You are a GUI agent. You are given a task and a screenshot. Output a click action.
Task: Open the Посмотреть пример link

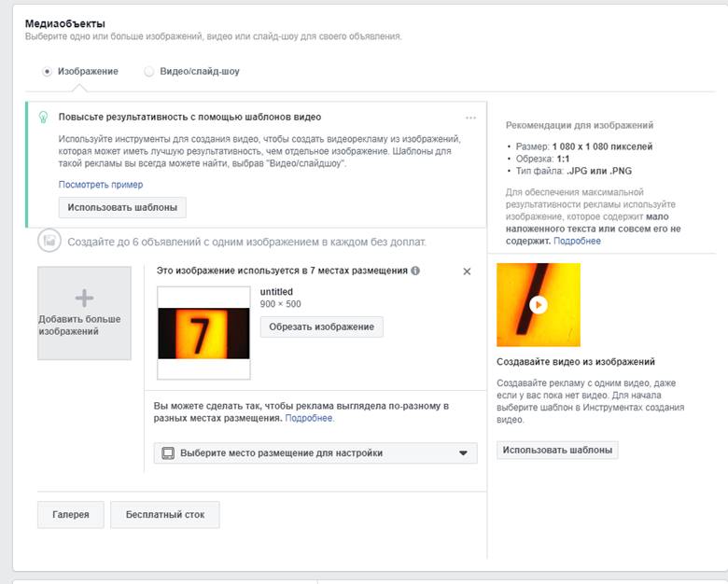tap(101, 185)
